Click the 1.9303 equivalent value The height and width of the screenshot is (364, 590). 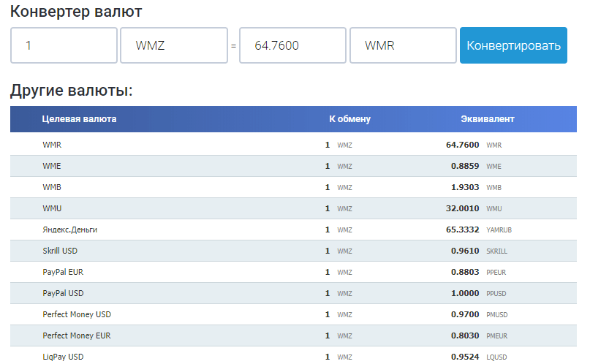[x=465, y=187]
